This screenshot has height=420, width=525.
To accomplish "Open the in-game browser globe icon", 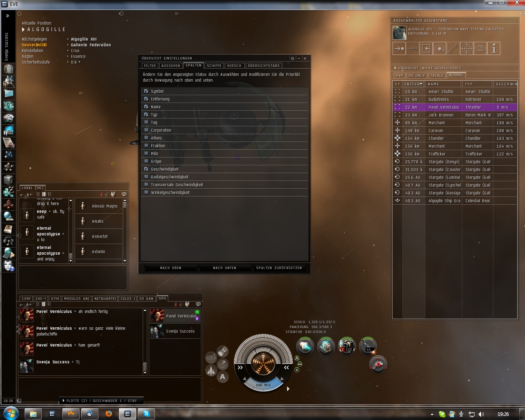I will click(9, 216).
